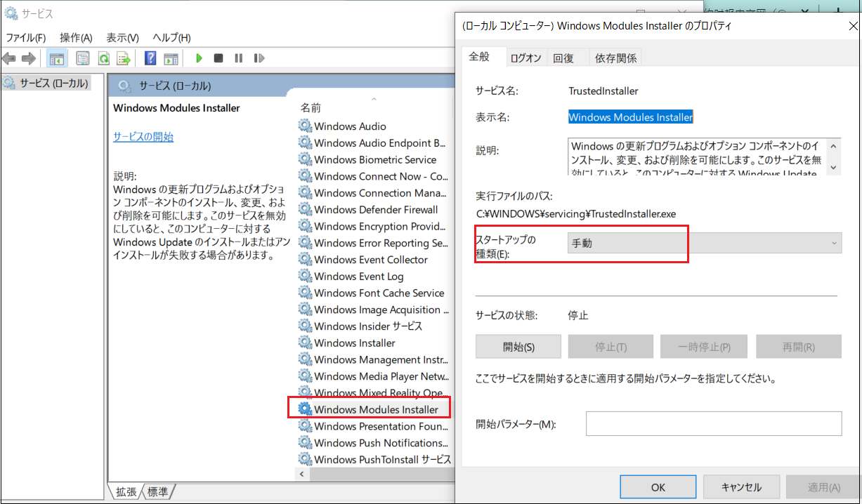Sort by the 名前 column header
This screenshot has width=862, height=504.
click(x=311, y=108)
